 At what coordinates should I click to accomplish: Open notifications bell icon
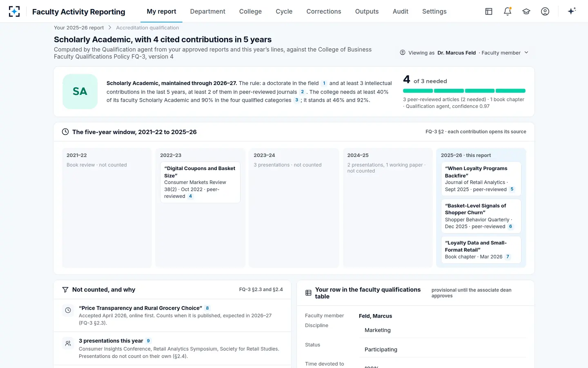[x=508, y=11]
